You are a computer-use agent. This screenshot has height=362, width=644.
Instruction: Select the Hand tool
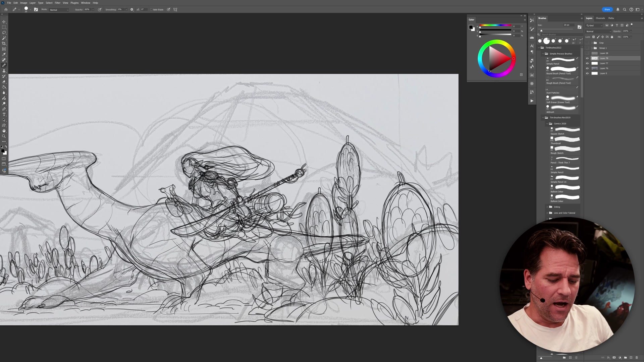click(x=4, y=131)
